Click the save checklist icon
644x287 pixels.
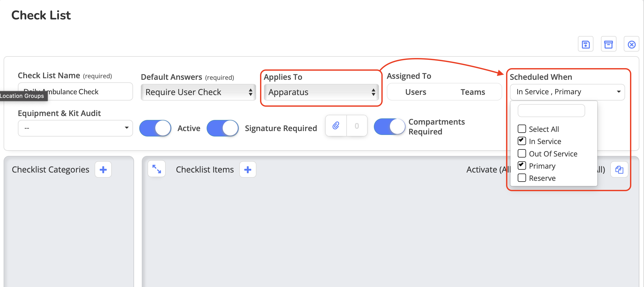point(585,45)
